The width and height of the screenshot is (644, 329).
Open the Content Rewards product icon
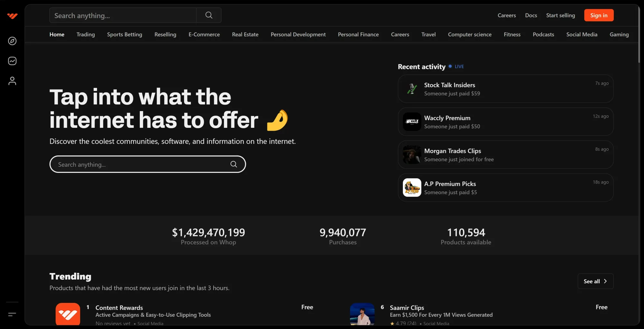pos(68,314)
